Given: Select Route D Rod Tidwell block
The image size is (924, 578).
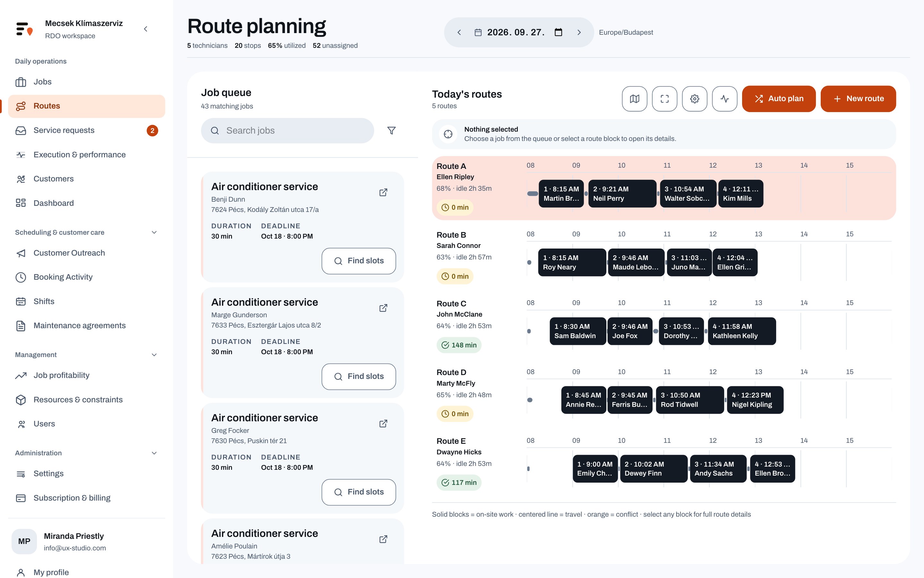Looking at the screenshot, I should tap(689, 400).
